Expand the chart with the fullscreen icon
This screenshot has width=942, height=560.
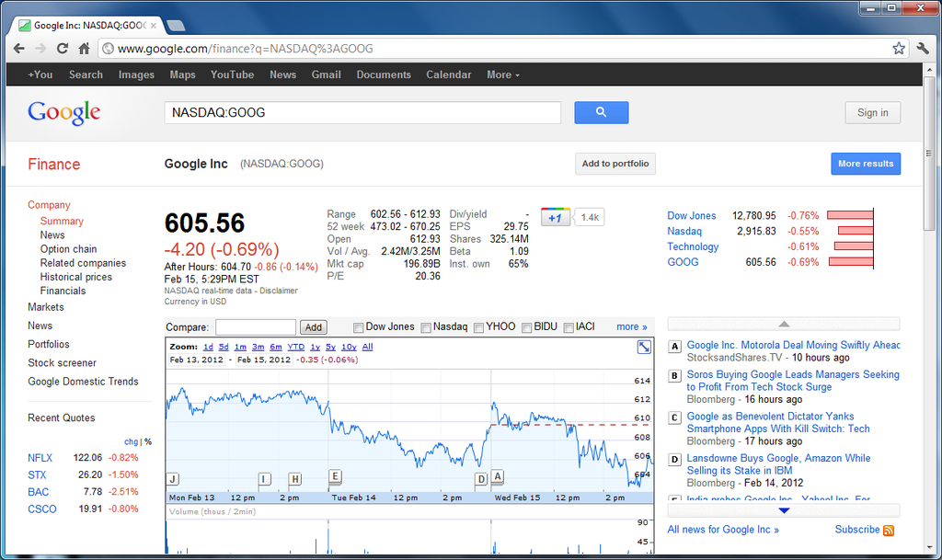644,347
